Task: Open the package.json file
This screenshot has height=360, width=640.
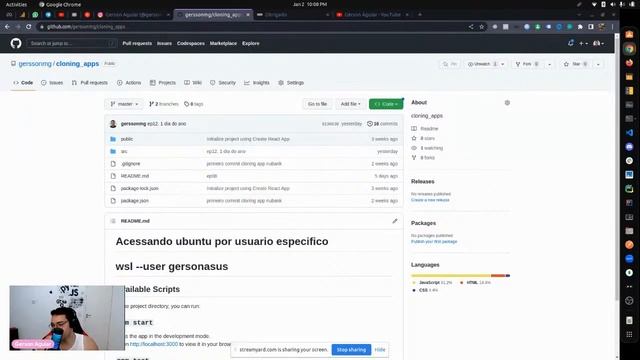Action: coord(135,201)
